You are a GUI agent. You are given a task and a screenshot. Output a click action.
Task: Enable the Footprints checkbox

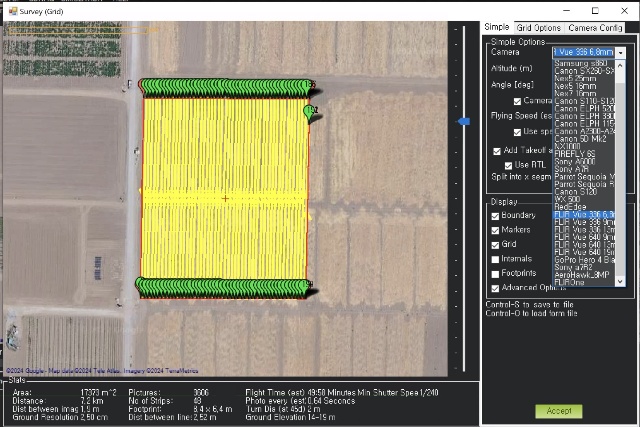(x=495, y=272)
